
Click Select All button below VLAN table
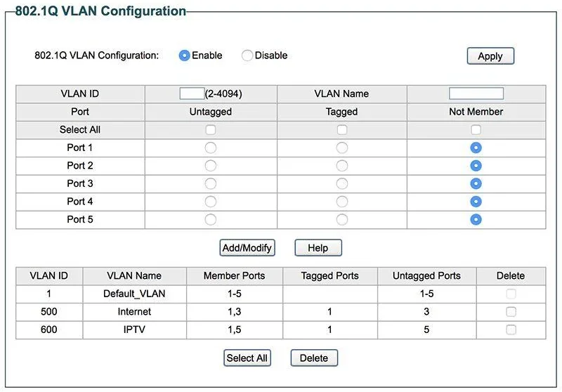coord(247,358)
